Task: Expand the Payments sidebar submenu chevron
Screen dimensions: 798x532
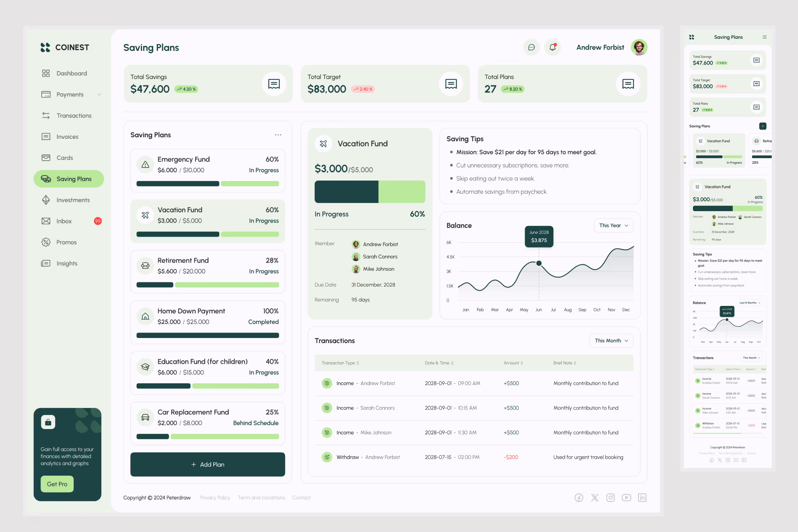Action: tap(99, 94)
